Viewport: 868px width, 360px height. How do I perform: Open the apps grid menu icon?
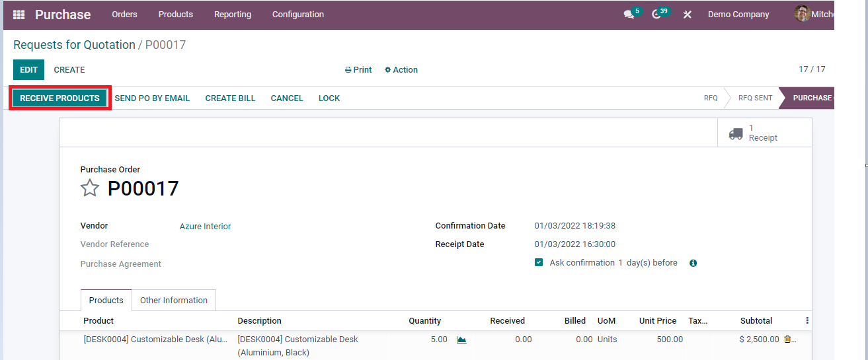(19, 15)
